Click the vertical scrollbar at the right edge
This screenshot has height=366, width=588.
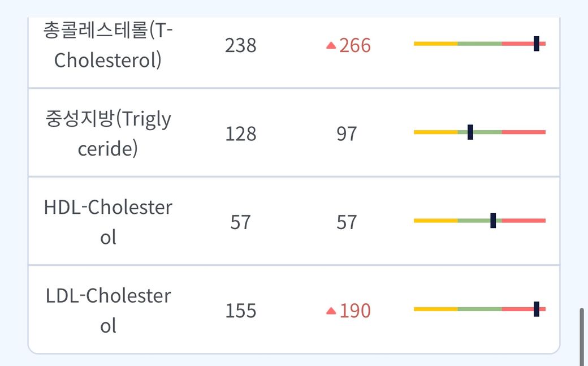[582, 337]
